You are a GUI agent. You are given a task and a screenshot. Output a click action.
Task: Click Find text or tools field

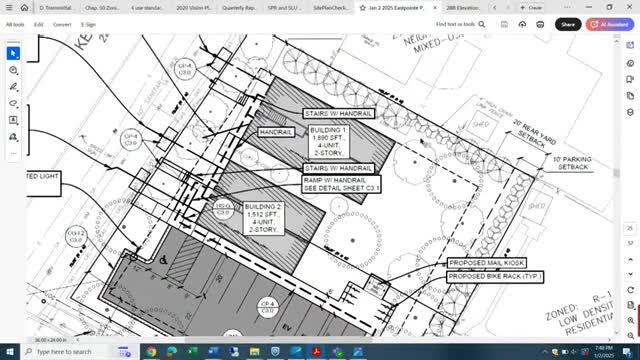pos(456,24)
